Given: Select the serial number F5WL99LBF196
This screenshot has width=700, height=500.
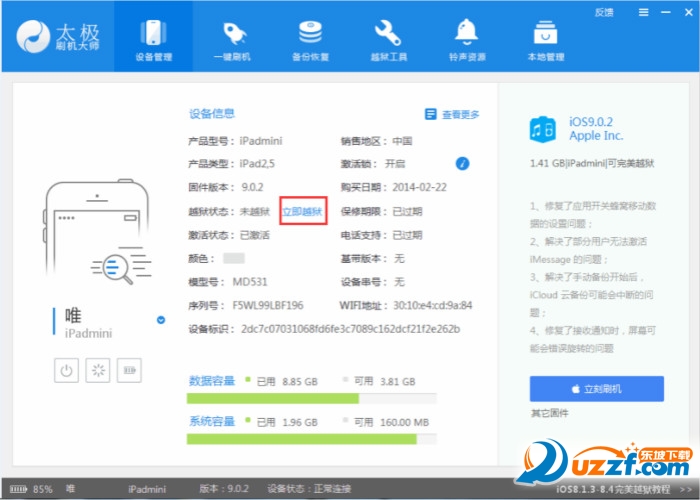Looking at the screenshot, I should [268, 306].
